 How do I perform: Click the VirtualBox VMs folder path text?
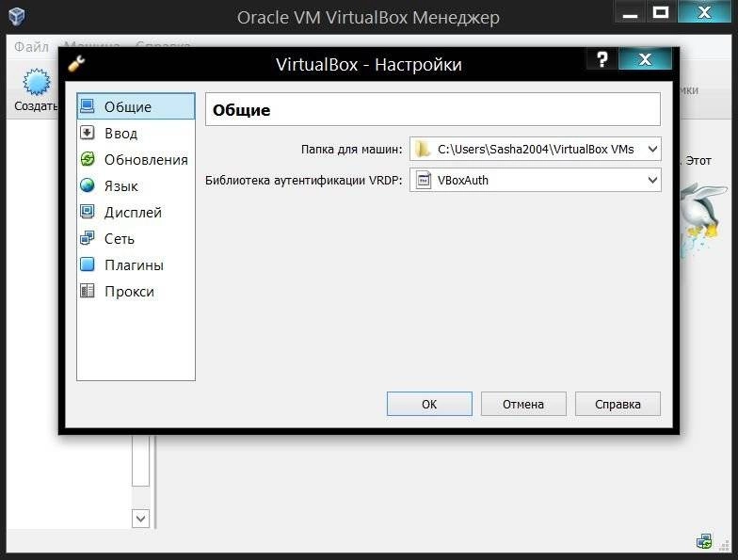click(x=536, y=149)
